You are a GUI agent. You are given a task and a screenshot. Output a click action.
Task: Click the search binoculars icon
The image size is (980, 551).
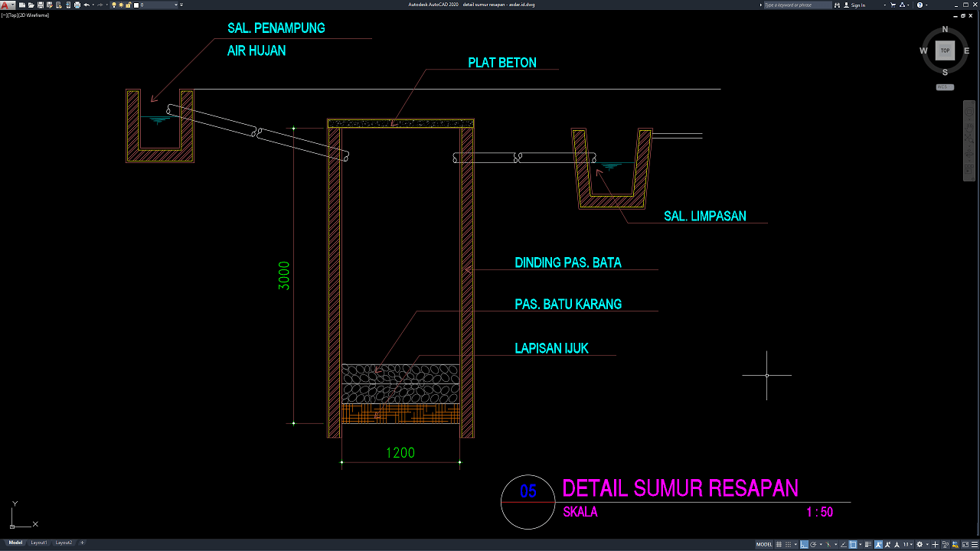click(837, 5)
